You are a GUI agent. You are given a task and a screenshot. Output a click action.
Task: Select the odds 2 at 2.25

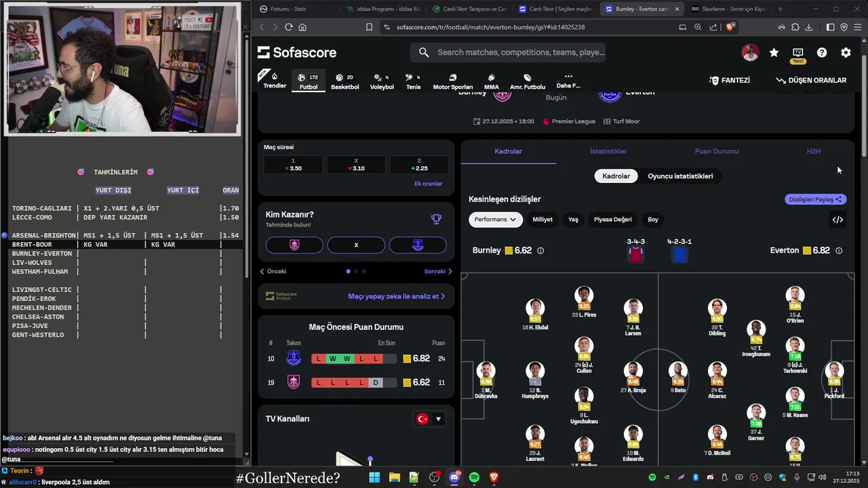click(419, 165)
